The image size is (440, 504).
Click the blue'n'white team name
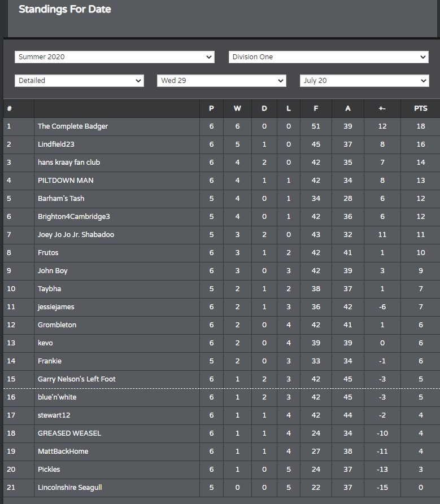pos(57,397)
